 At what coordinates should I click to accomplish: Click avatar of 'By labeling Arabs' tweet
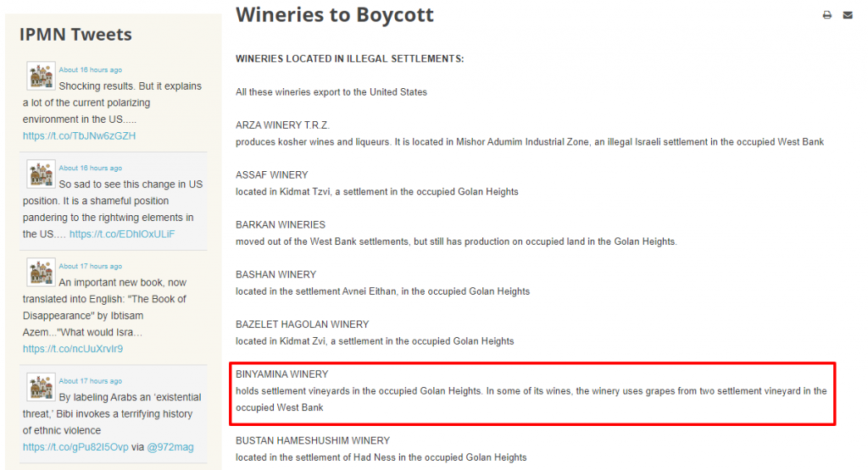click(x=41, y=387)
